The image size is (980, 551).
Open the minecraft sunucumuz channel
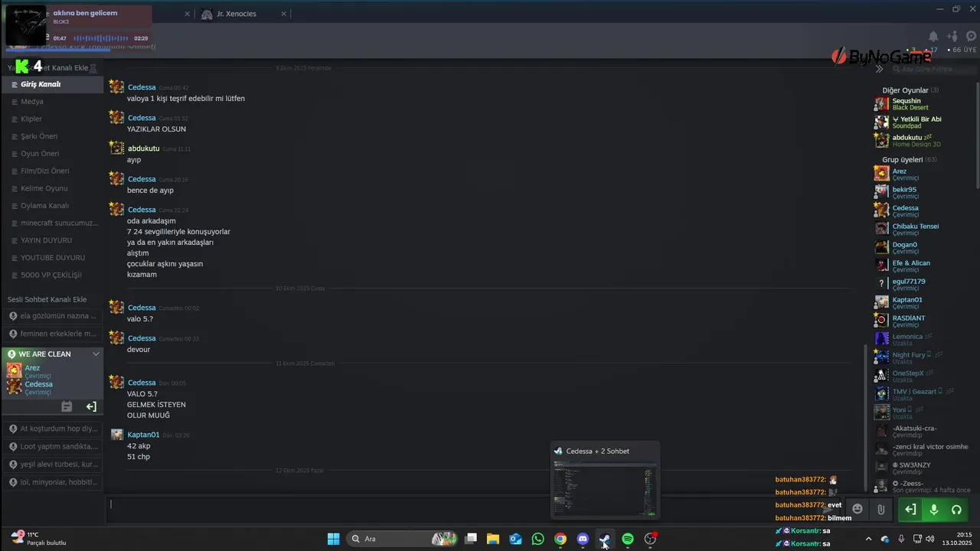pyautogui.click(x=52, y=223)
